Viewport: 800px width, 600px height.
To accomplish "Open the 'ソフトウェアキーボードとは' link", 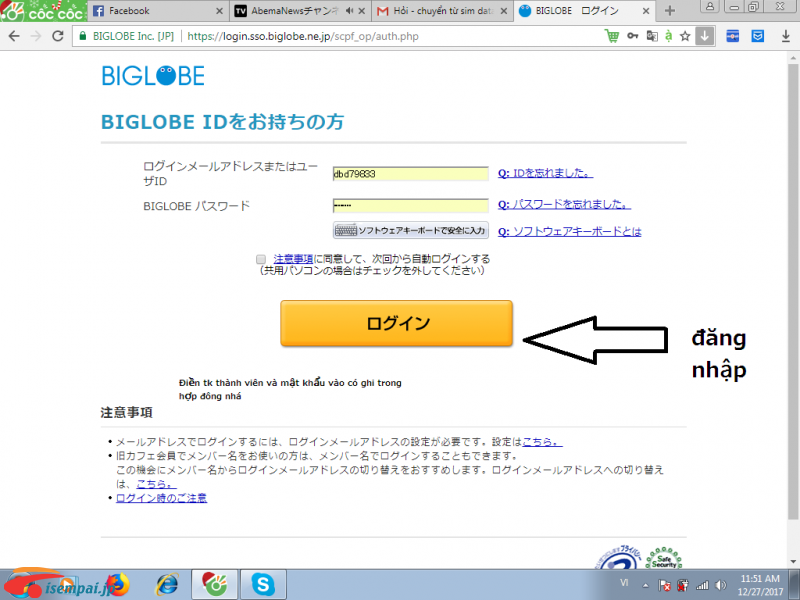I will tap(569, 232).
